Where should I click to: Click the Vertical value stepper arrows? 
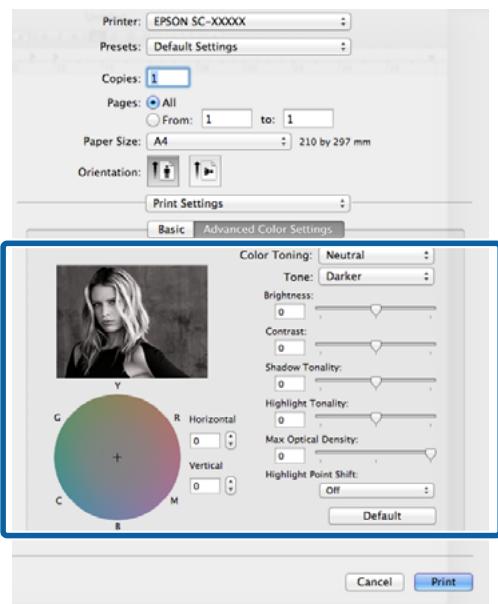[x=231, y=486]
